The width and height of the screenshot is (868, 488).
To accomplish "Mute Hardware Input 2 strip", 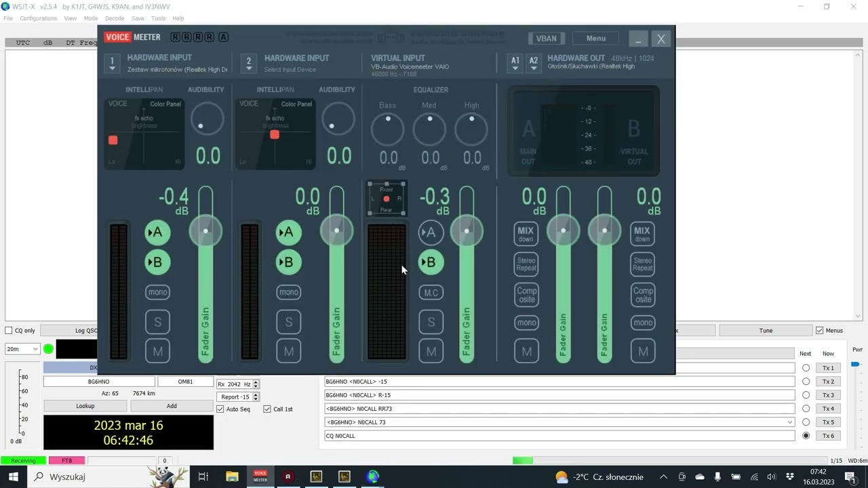I will [288, 351].
